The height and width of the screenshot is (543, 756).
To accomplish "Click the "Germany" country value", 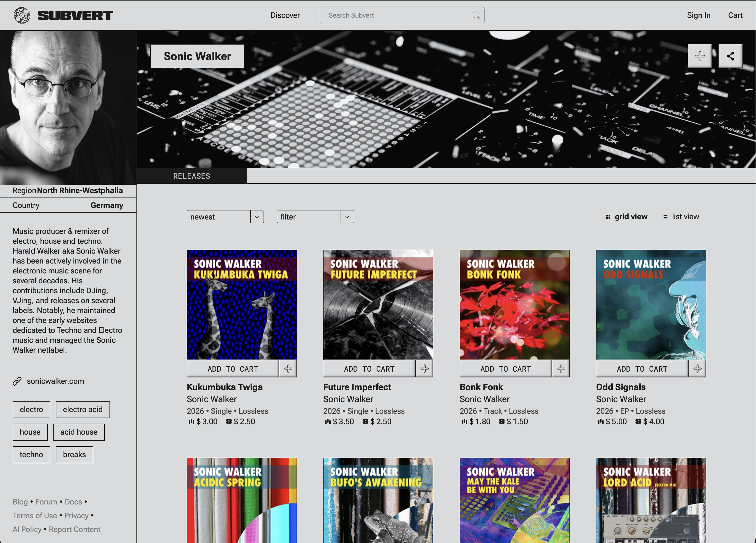I will click(107, 205).
